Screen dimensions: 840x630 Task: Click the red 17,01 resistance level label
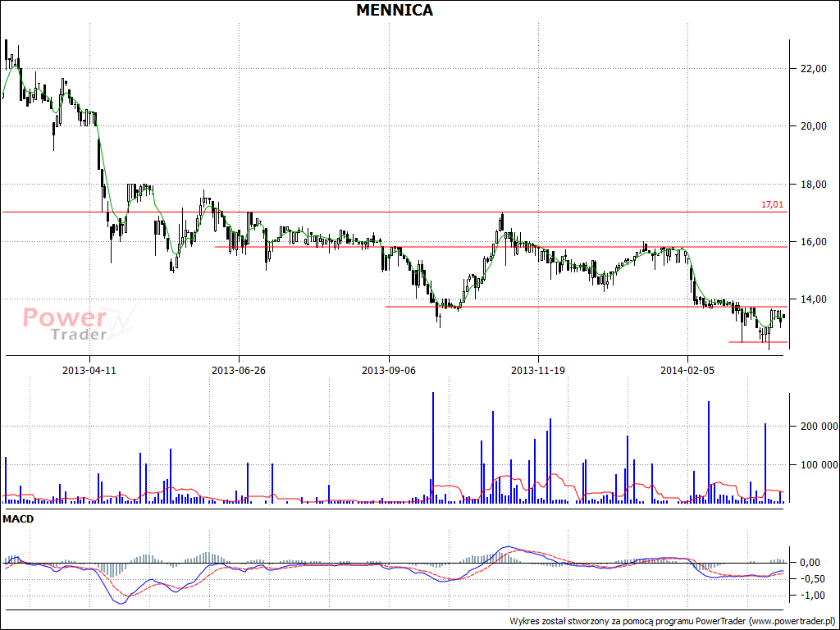coord(772,204)
